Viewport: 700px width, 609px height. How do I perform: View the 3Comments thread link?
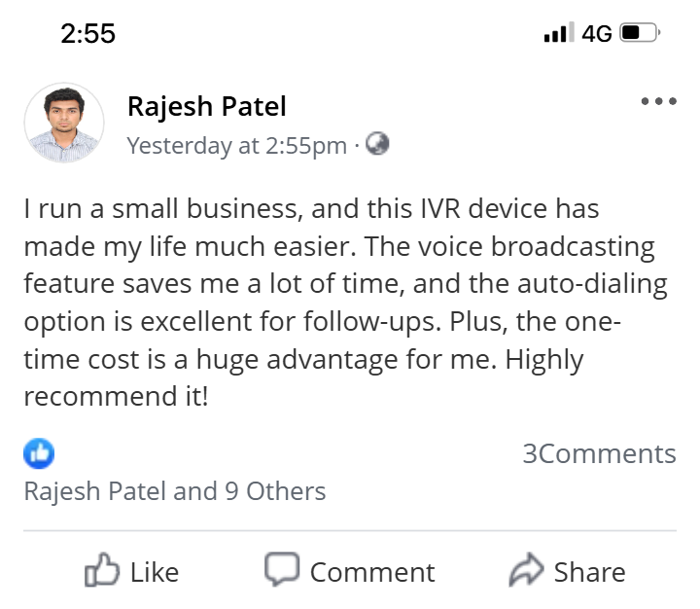(600, 453)
